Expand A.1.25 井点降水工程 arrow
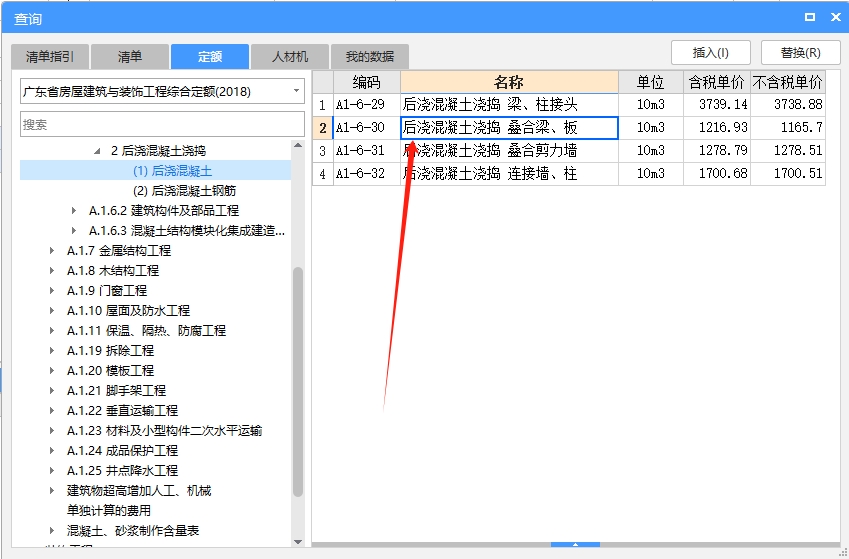The height and width of the screenshot is (559, 849). (x=52, y=471)
